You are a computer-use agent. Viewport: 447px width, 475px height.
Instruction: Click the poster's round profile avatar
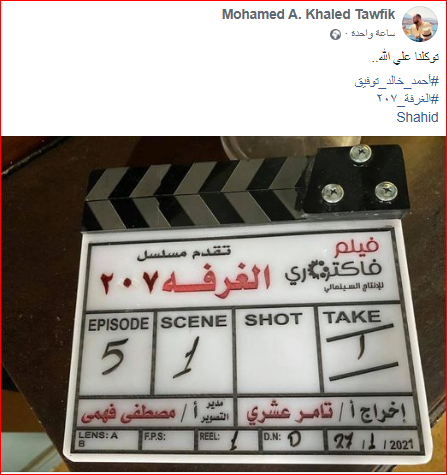pyautogui.click(x=420, y=24)
